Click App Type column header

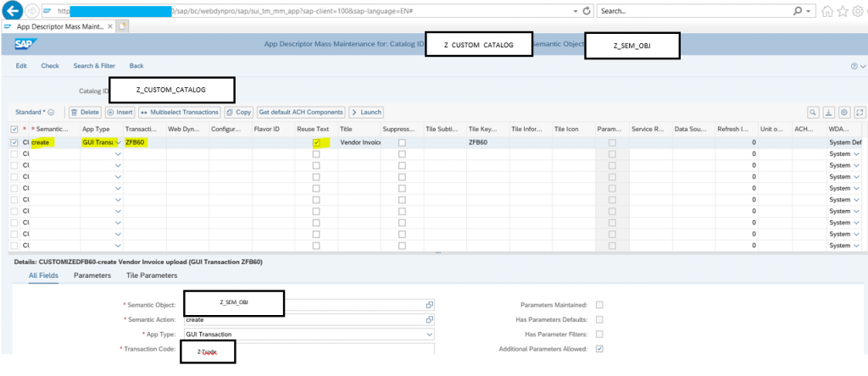coord(102,130)
